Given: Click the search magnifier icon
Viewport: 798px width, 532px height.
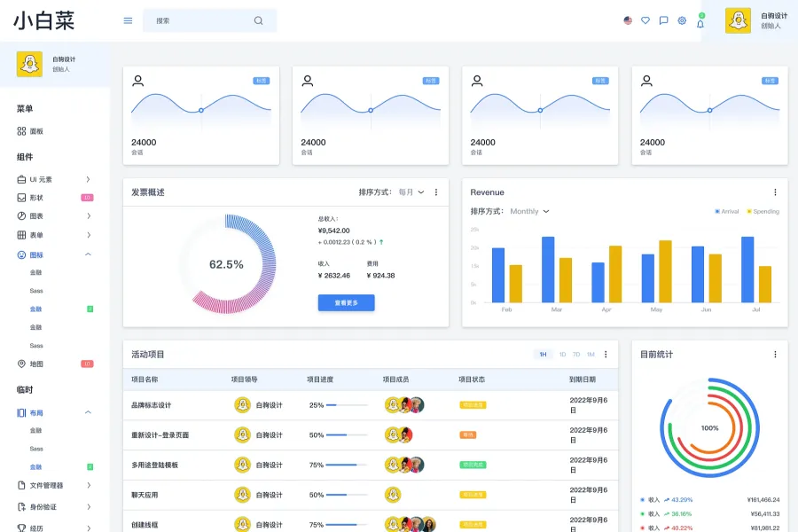Looking at the screenshot, I should (x=258, y=20).
